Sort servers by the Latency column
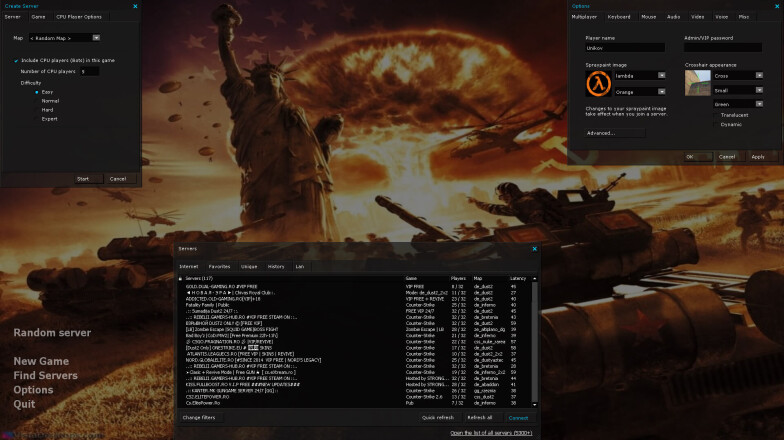This screenshot has height=440, width=784. [x=518, y=278]
